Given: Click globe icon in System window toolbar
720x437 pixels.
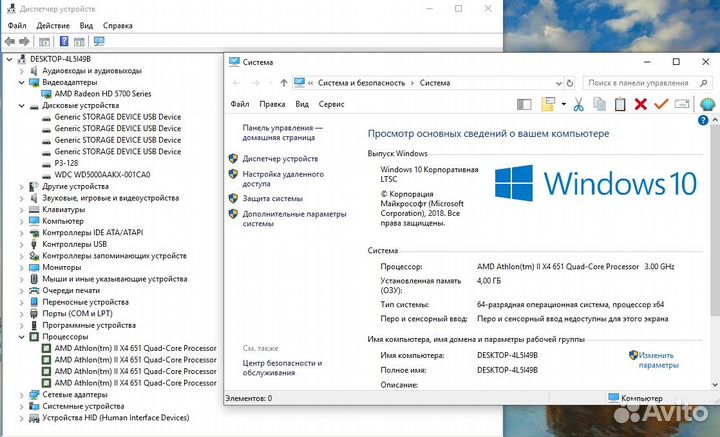Looking at the screenshot, I should click(707, 104).
